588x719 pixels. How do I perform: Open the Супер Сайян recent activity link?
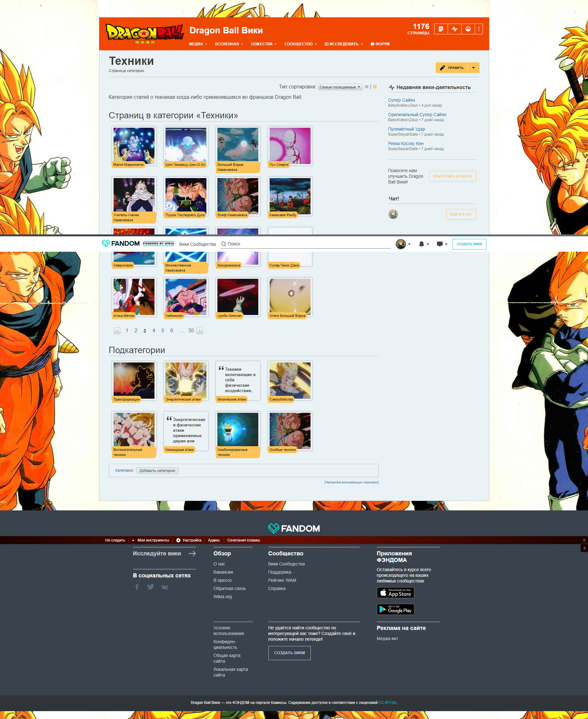click(401, 100)
